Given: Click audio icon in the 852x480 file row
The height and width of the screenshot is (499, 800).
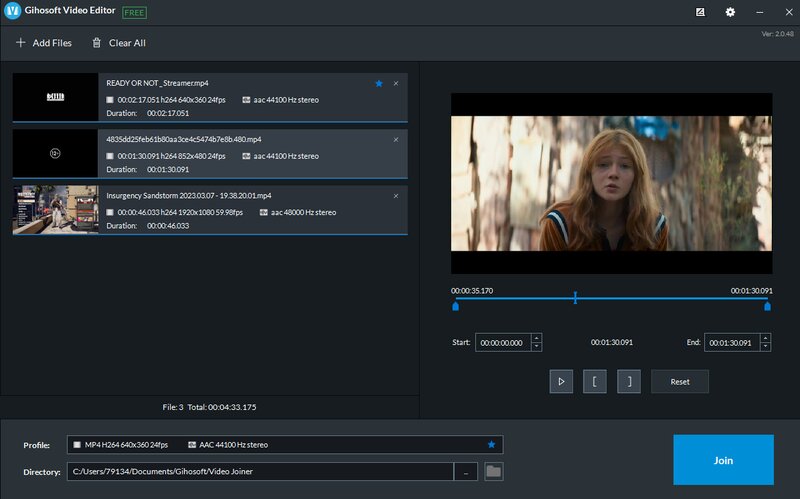Looking at the screenshot, I should pyautogui.click(x=246, y=156).
